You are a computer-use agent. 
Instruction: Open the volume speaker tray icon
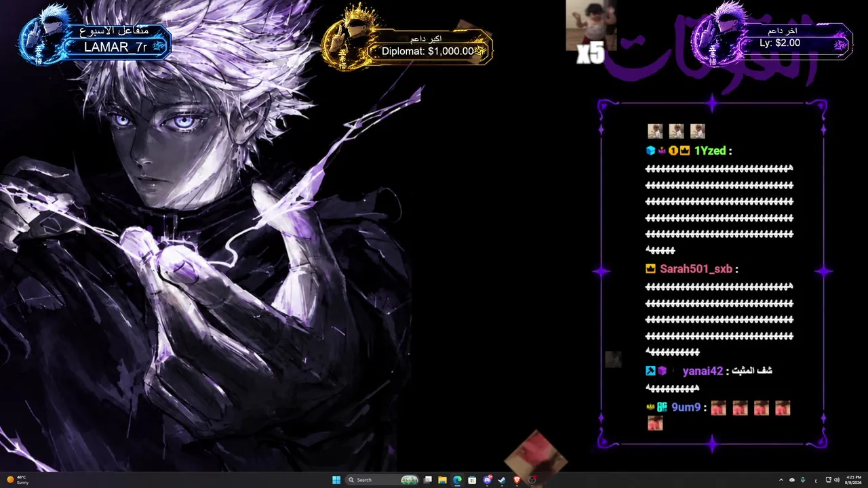click(x=837, y=480)
